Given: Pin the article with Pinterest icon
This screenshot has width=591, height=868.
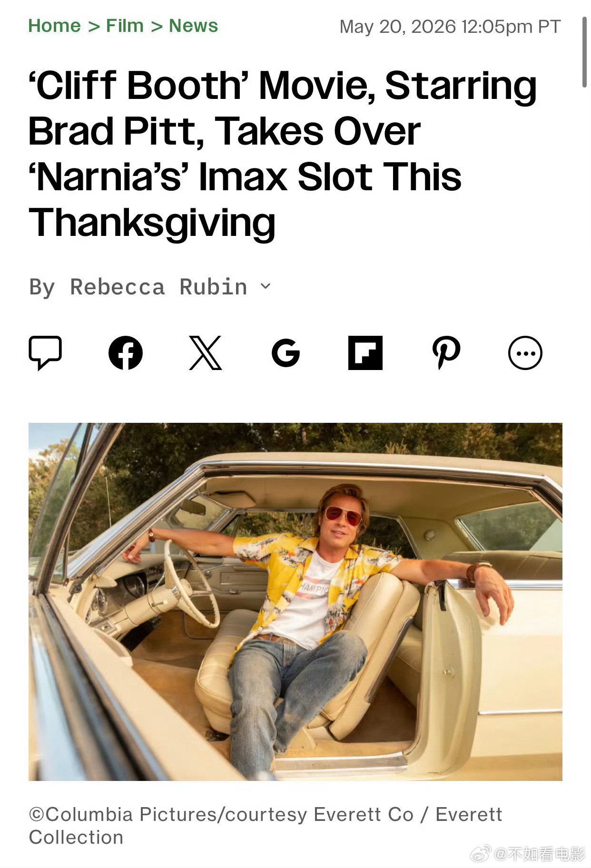Looking at the screenshot, I should (x=446, y=353).
